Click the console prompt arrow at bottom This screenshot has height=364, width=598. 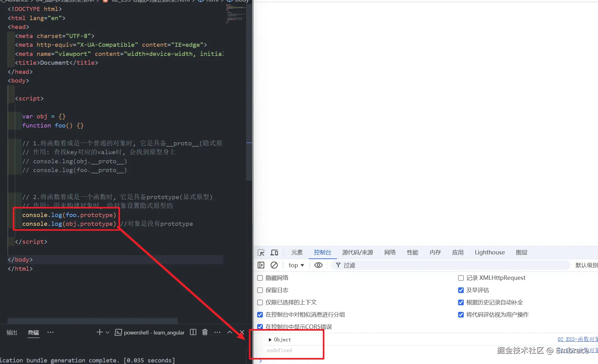click(260, 361)
